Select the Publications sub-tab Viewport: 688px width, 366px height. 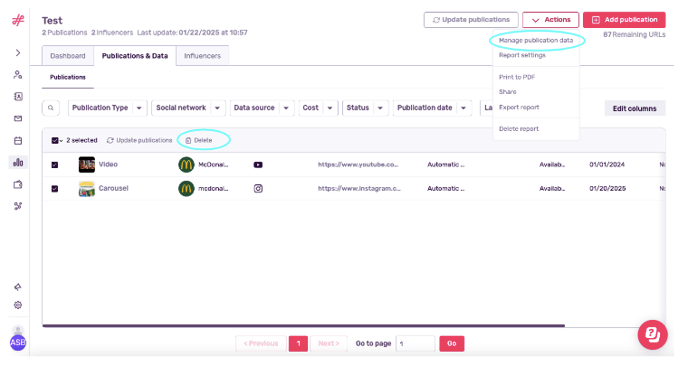coord(68,77)
